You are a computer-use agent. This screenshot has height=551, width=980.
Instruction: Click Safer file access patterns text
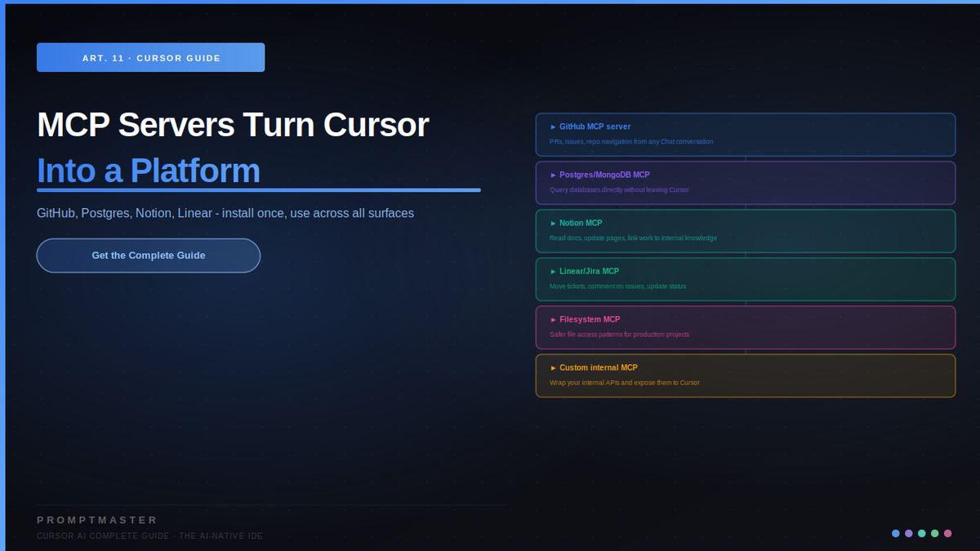pos(619,334)
